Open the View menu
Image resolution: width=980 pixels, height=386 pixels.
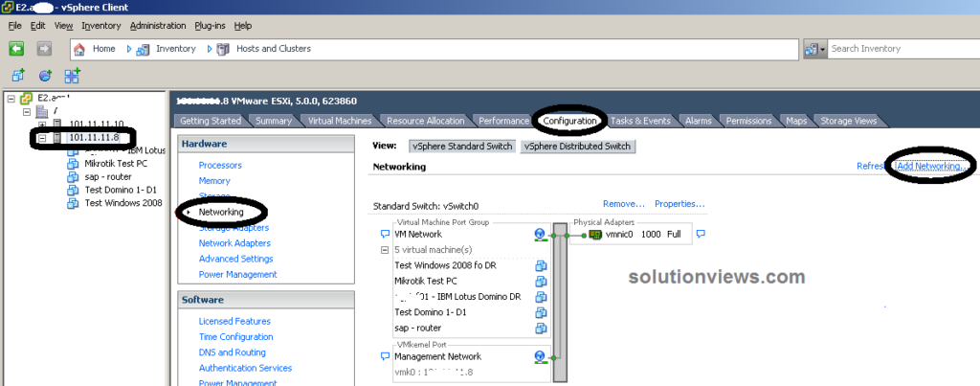64,26
